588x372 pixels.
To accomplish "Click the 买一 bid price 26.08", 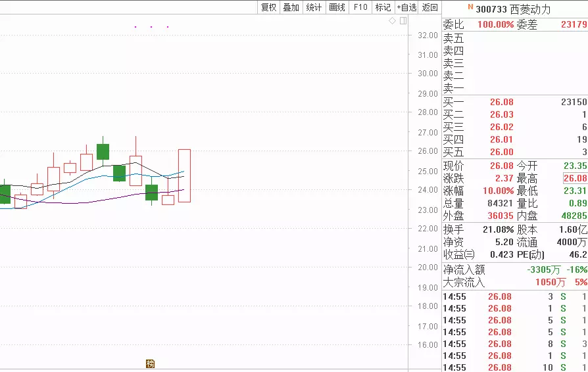I will 501,102.
